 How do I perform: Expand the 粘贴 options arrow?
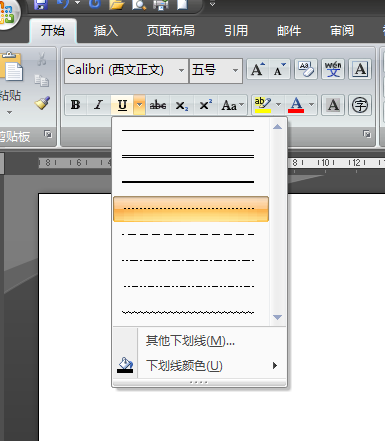[x=9, y=113]
